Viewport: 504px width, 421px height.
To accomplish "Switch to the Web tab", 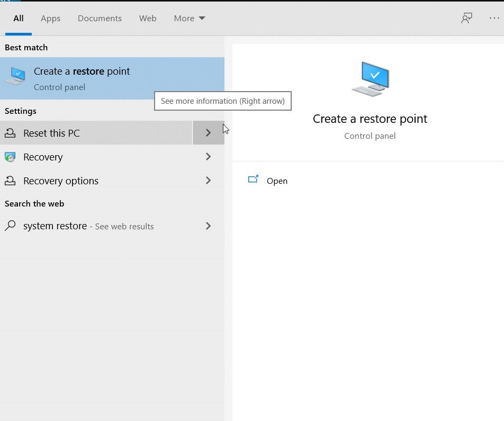I will (148, 19).
